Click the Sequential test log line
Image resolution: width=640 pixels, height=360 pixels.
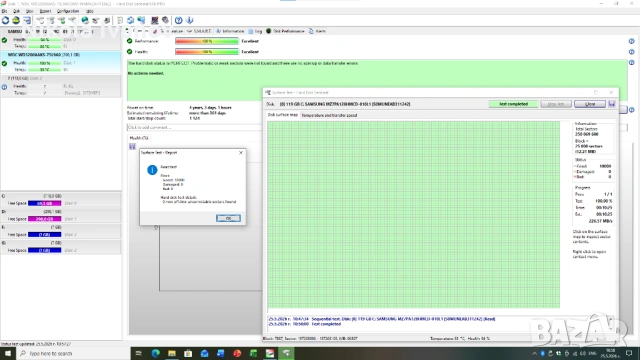click(382, 319)
